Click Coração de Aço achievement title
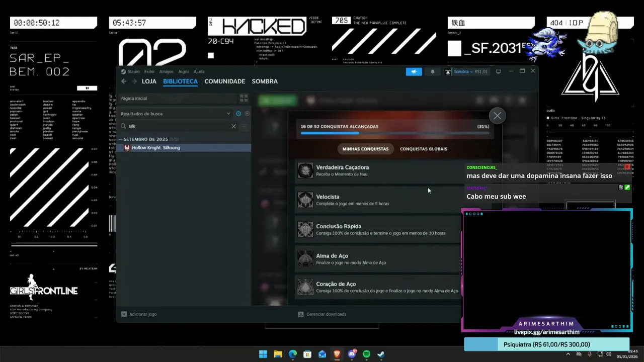 click(x=336, y=284)
